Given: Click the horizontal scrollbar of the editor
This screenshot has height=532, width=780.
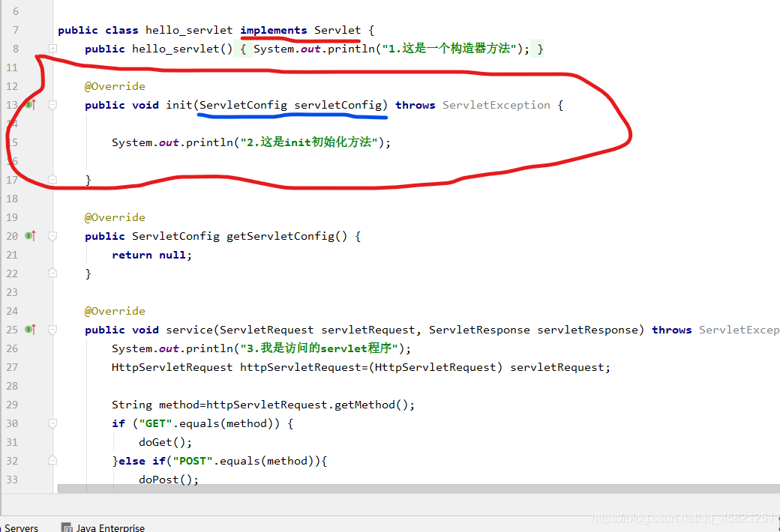Looking at the screenshot, I should point(418,489).
